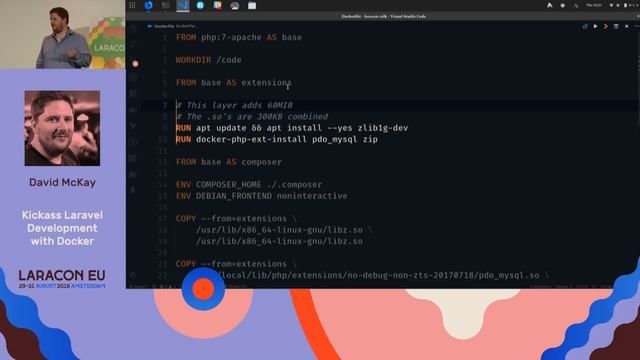This screenshot has height=360, width=640.
Task: Click the comment "# The .so's are 300KB combined"
Action: pyautogui.click(x=252, y=117)
